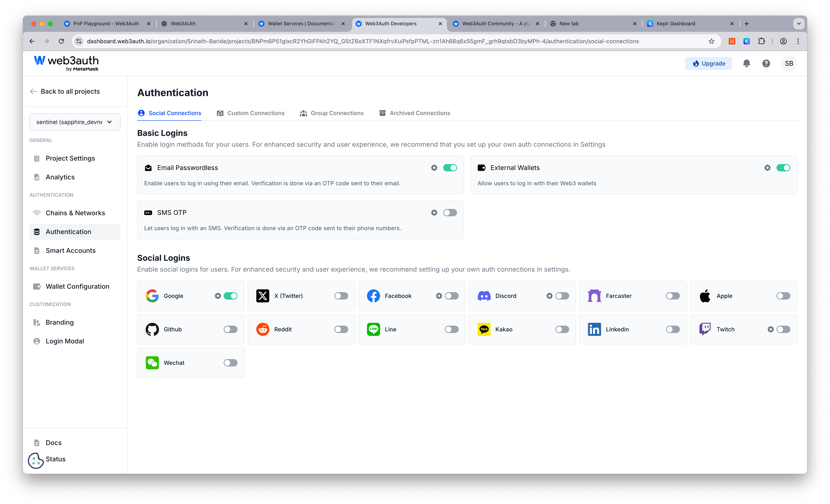
Task: Click the cookie preferences icon near Status
Action: 36,461
